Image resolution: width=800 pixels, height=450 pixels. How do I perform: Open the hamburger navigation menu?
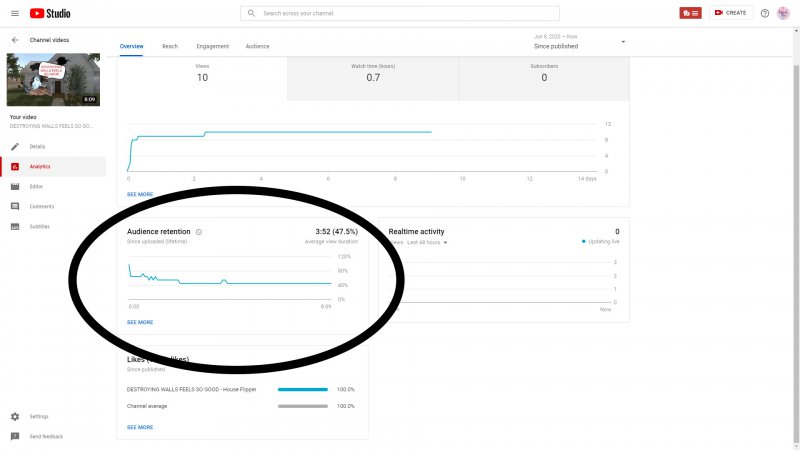pos(14,13)
